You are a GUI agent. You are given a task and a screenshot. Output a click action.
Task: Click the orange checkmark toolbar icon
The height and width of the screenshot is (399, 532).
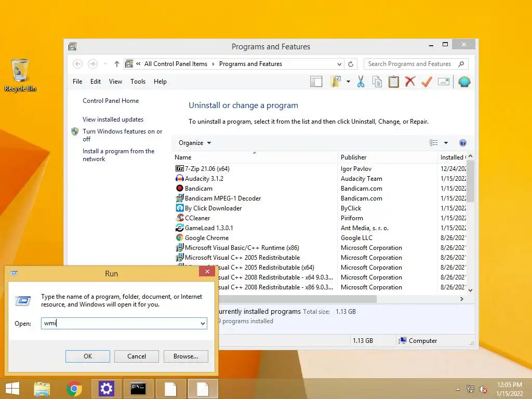[427, 82]
